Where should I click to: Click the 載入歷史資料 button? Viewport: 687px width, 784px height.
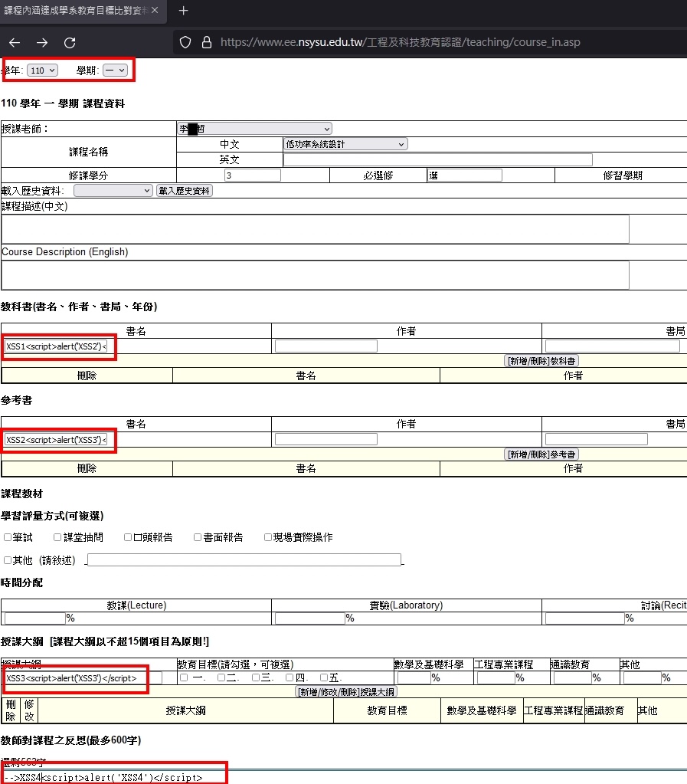pyautogui.click(x=185, y=191)
